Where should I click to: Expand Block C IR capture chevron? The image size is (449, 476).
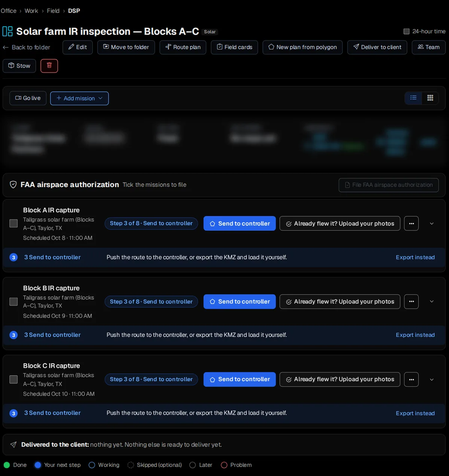(432, 379)
